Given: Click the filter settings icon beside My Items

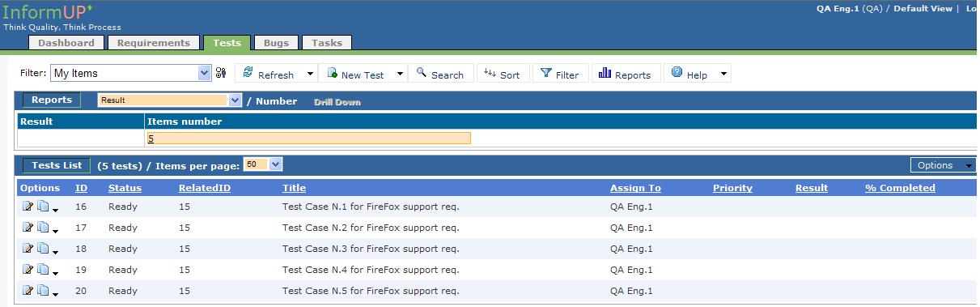Looking at the screenshot, I should point(221,73).
